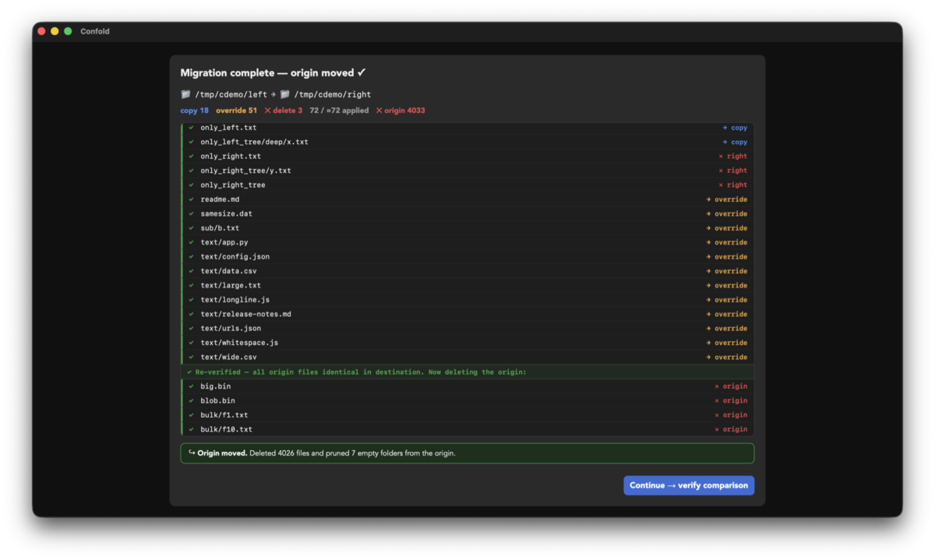Click the destination path /tmp/cdemo/right
The height and width of the screenshot is (560, 935).
(x=333, y=94)
